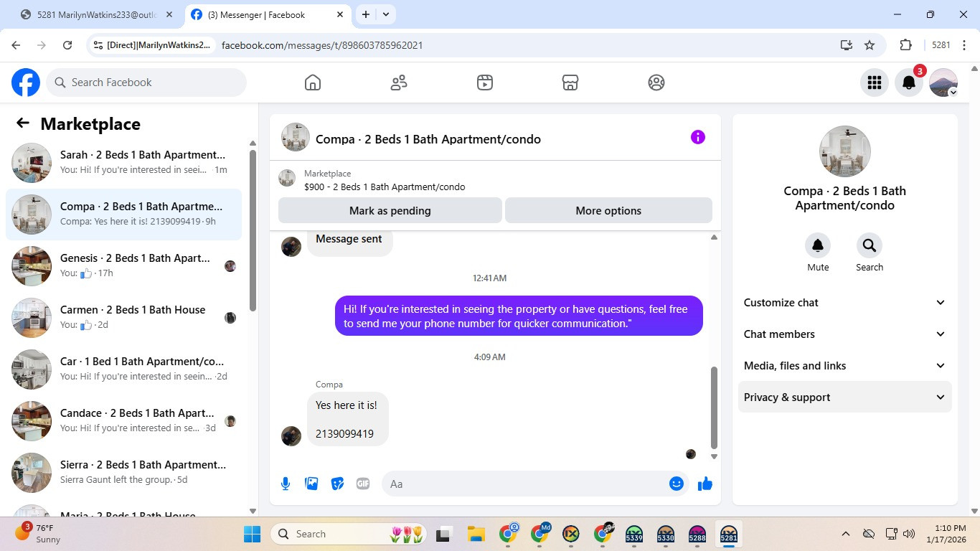The image size is (980, 551).
Task: Attach a photo with image icon
Action: coord(311,484)
